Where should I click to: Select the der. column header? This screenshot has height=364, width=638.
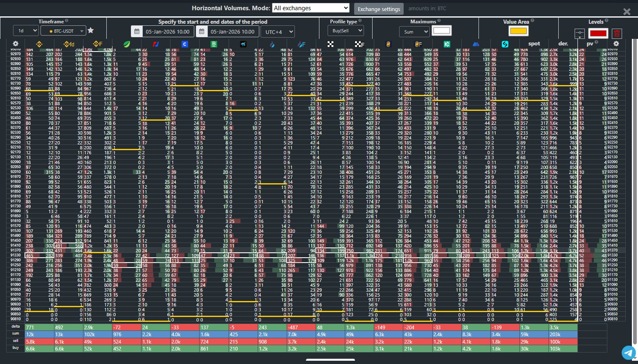[x=563, y=44]
